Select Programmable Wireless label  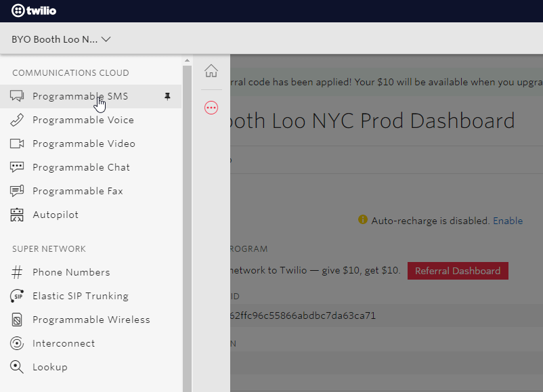coord(91,320)
